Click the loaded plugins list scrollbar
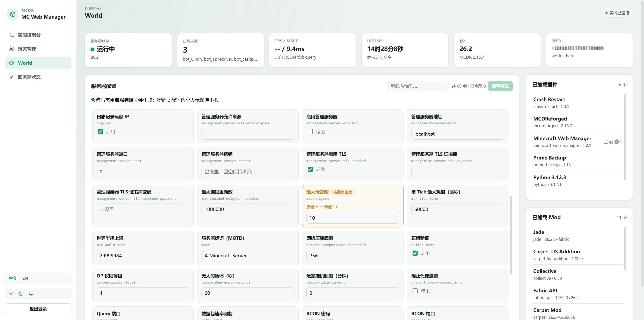The height and width of the screenshot is (320, 644). point(625,137)
